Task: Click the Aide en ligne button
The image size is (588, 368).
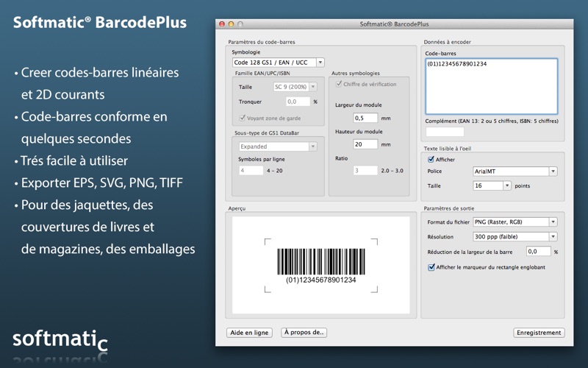Action: 249,333
